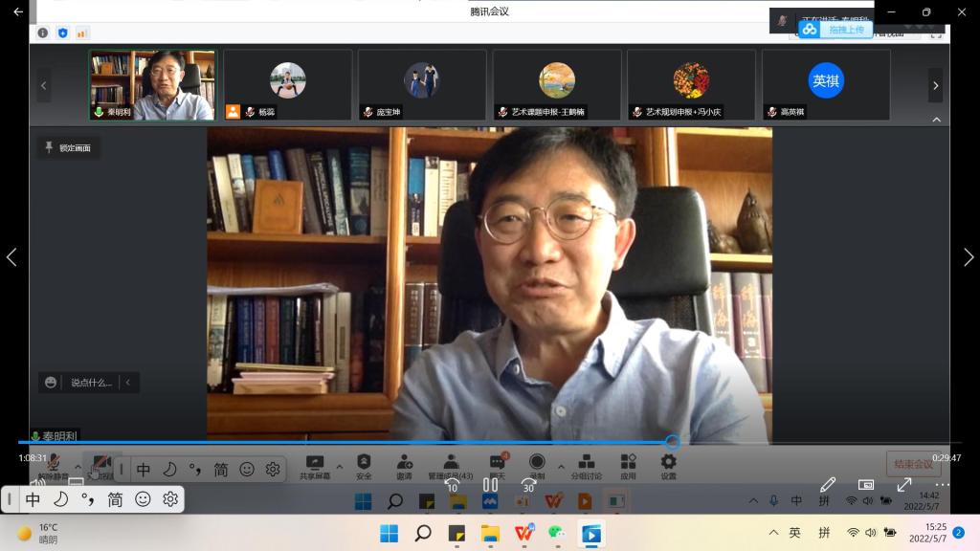Click the blue 拖拽上传 upload button

[835, 30]
